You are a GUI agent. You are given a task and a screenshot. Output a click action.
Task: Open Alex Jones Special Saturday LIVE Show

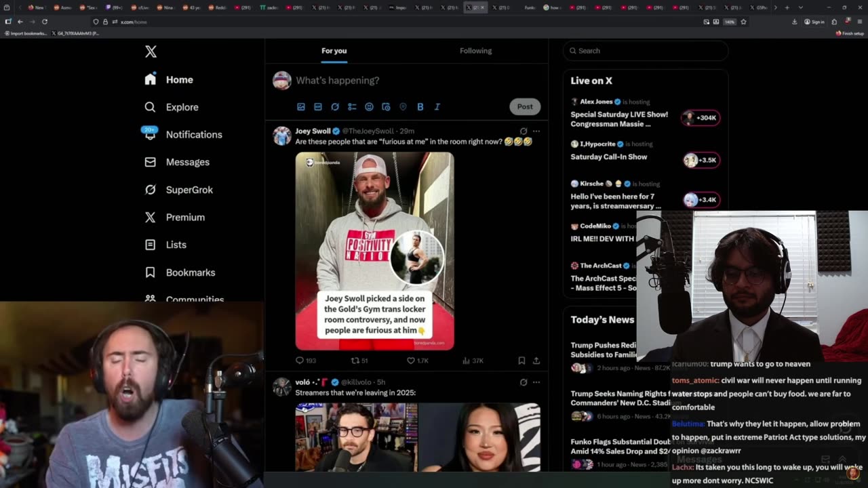pyautogui.click(x=619, y=119)
